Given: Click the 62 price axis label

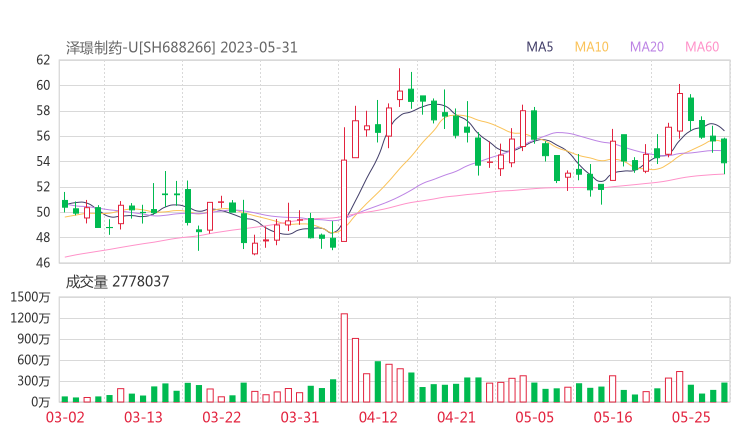Looking at the screenshot, I should click(43, 60).
